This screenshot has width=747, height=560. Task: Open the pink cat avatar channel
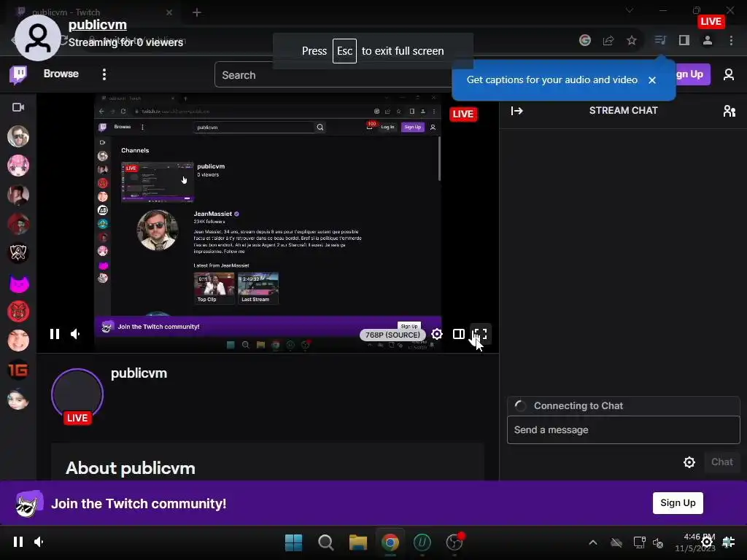pyautogui.click(x=19, y=284)
